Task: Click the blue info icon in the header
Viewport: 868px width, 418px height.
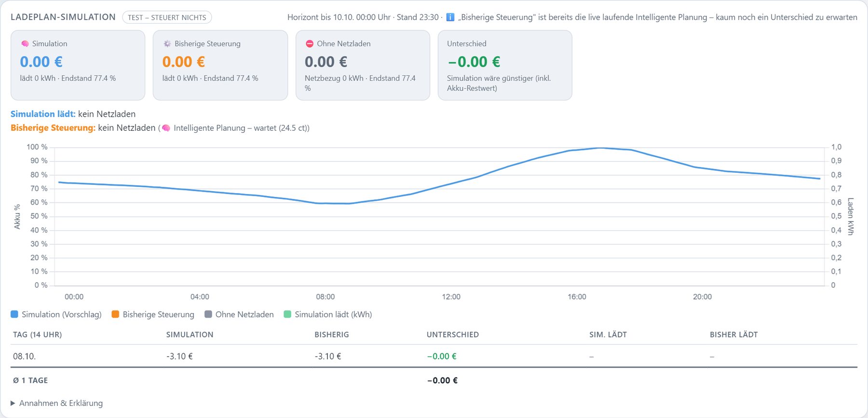Action: click(450, 17)
